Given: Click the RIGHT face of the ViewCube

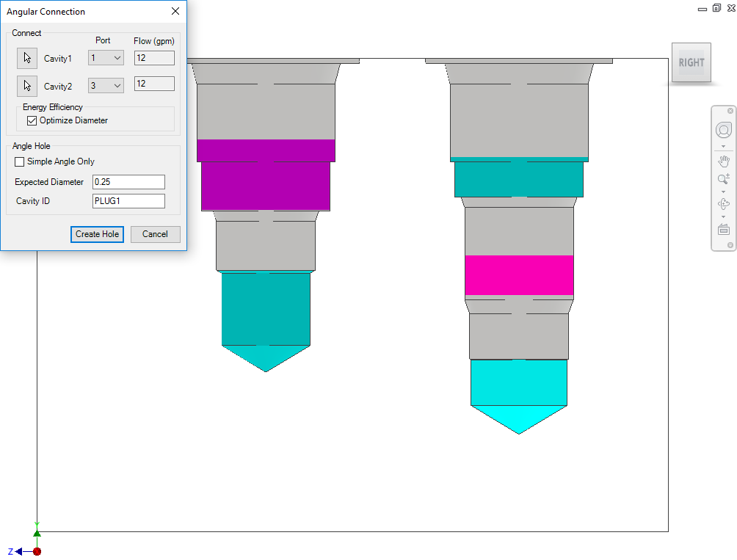Looking at the screenshot, I should (691, 62).
